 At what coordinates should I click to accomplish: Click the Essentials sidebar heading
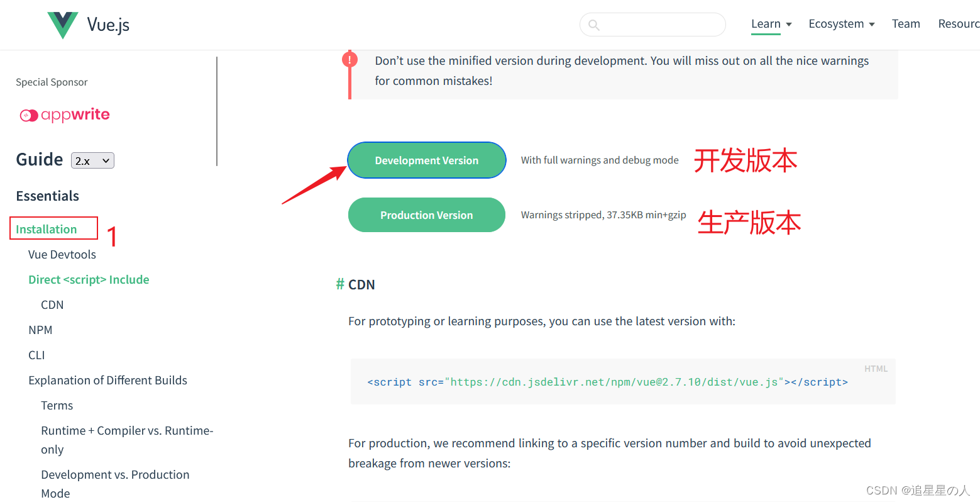click(47, 196)
